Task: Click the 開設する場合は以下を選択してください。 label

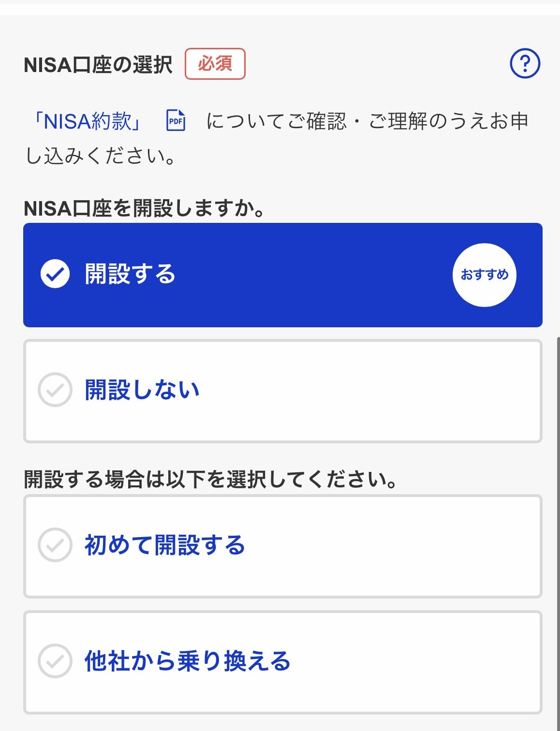Action: tap(210, 480)
